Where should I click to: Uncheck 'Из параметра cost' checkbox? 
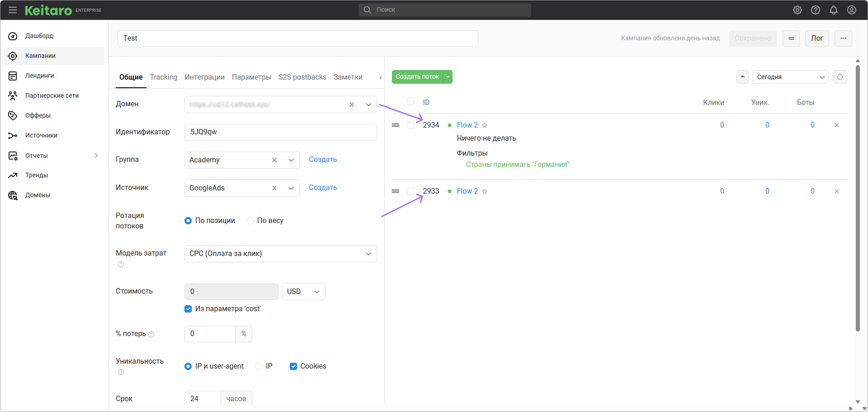coord(188,309)
